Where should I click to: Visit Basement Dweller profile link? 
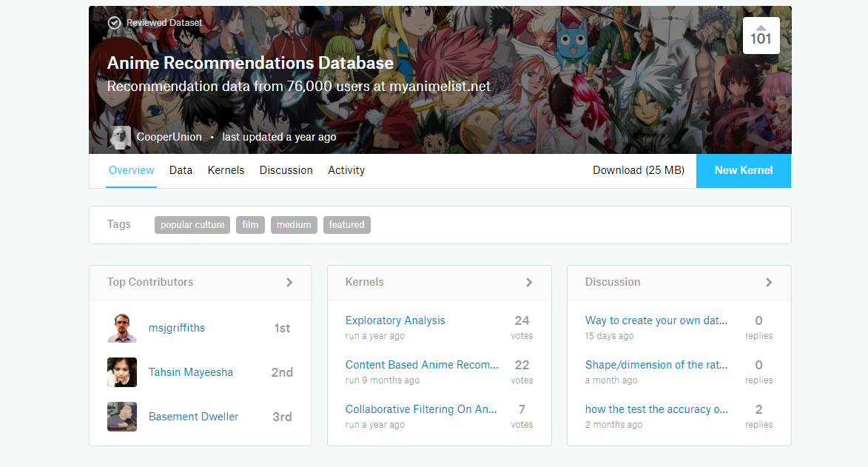pos(193,417)
